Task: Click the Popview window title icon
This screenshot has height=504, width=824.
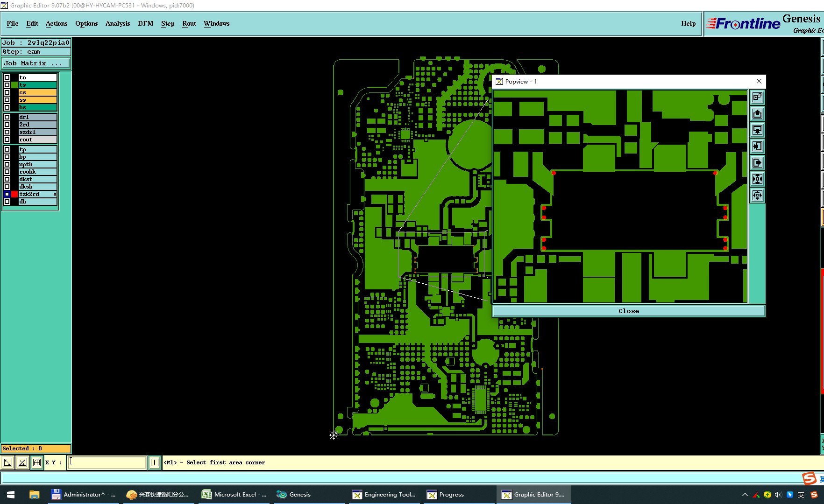Action: (x=499, y=82)
